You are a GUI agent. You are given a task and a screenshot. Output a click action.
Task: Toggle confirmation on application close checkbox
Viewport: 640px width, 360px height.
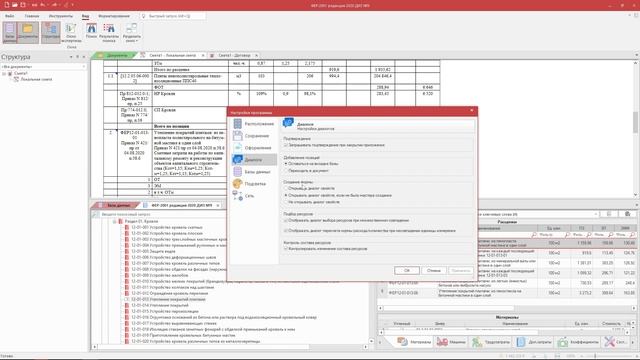(286, 145)
